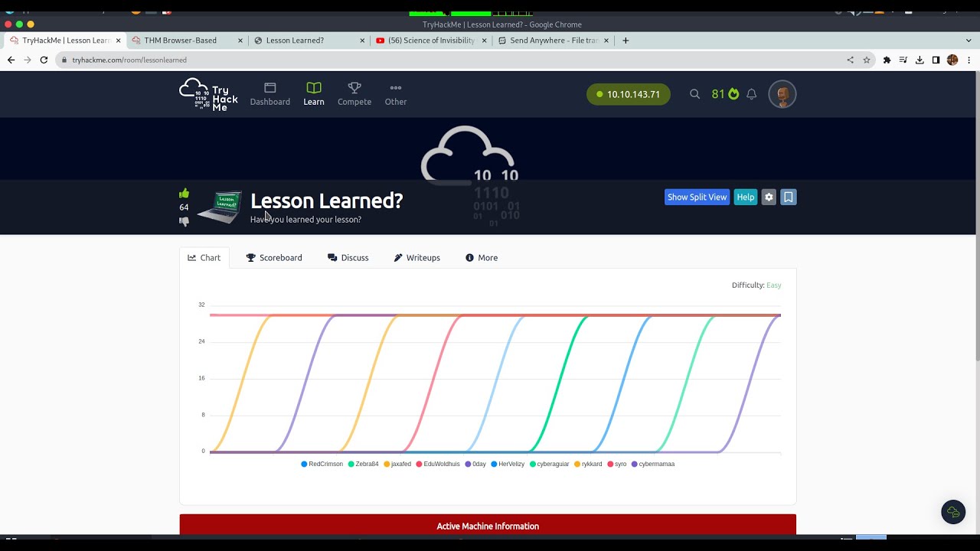Toggle cybermamaa series in chart legend
980x551 pixels.
[x=653, y=464]
